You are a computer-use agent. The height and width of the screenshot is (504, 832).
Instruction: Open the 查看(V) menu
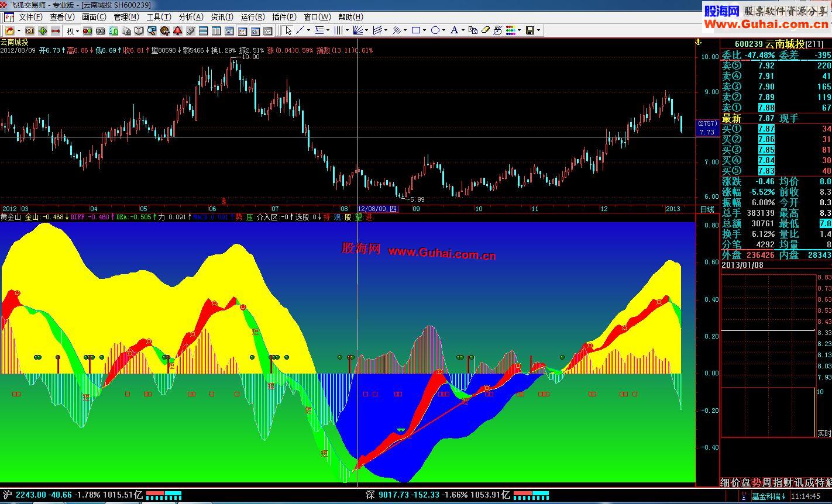click(x=62, y=17)
